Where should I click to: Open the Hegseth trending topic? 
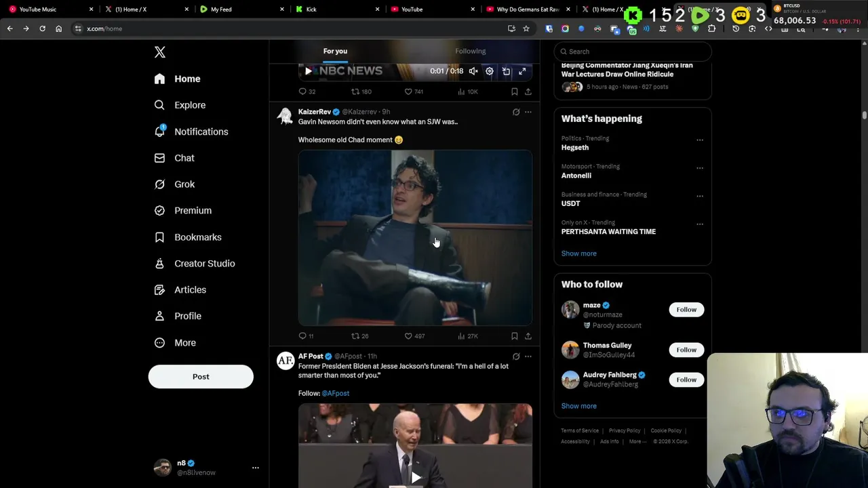575,148
